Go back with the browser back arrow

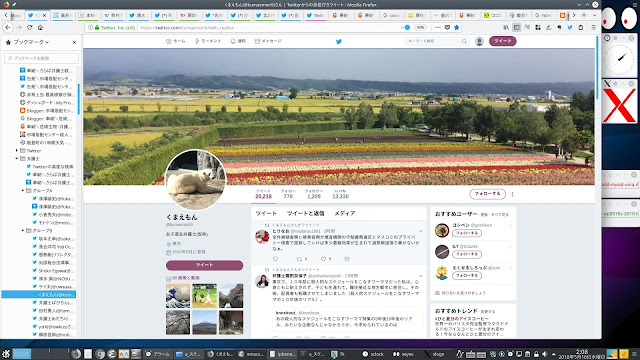click(x=8, y=27)
